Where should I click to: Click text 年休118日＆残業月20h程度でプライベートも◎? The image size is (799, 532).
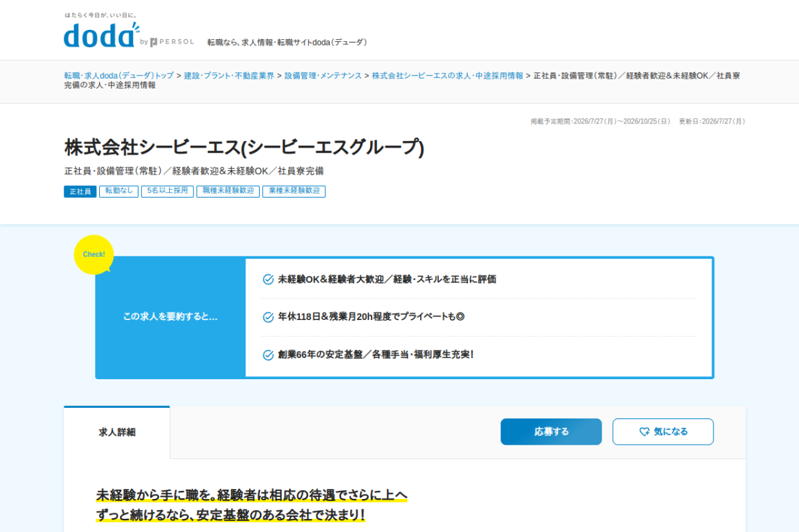371,317
